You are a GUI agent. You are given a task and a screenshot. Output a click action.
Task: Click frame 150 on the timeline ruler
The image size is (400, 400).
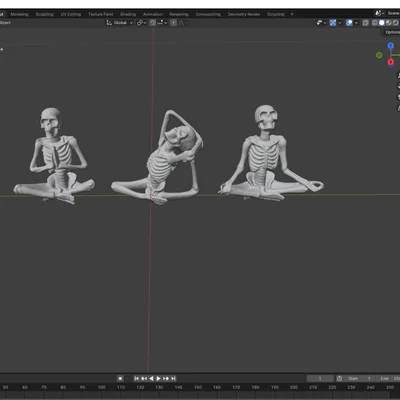[x=198, y=387]
